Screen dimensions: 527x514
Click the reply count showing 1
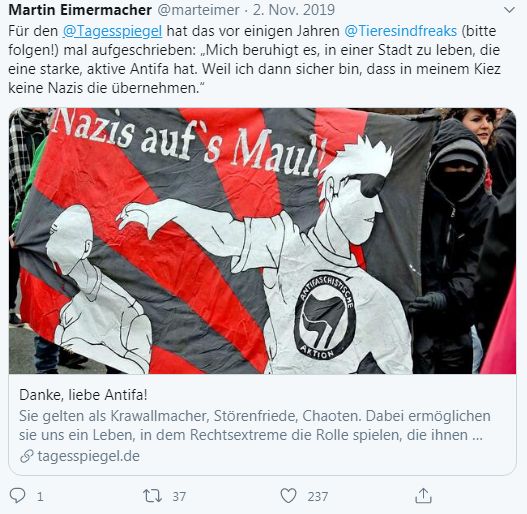[x=40, y=497]
